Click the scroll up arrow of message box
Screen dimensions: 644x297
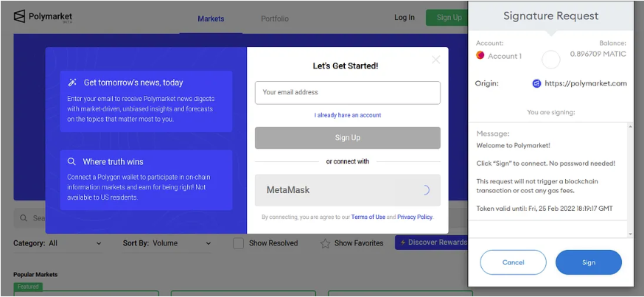[x=631, y=127]
